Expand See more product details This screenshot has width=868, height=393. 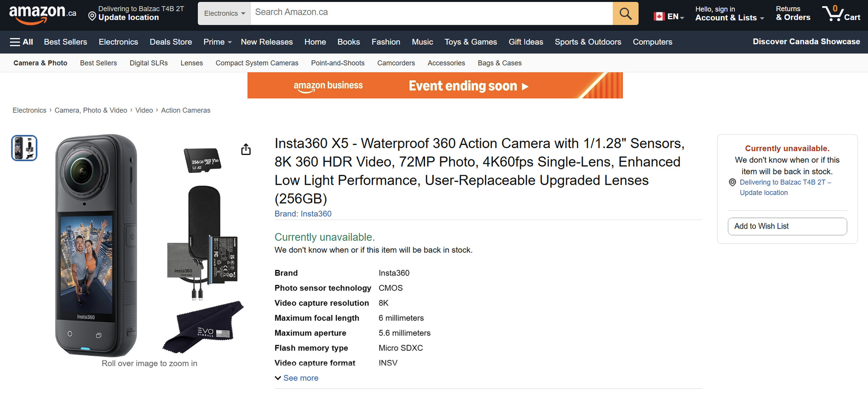(297, 378)
